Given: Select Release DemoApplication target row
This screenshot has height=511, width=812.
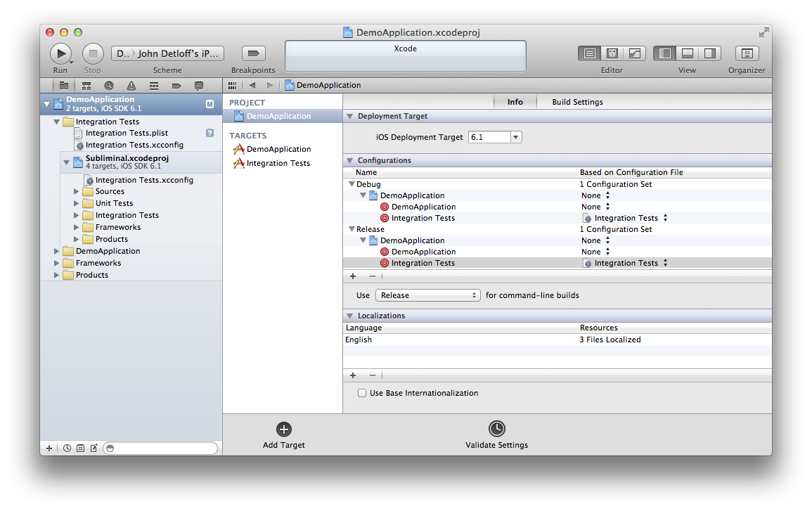Looking at the screenshot, I should click(x=558, y=252).
